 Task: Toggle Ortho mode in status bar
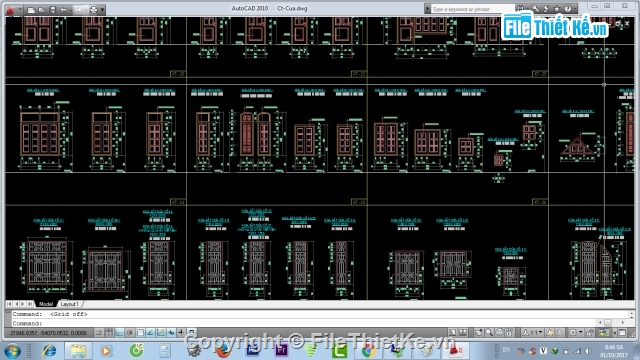pos(119,333)
